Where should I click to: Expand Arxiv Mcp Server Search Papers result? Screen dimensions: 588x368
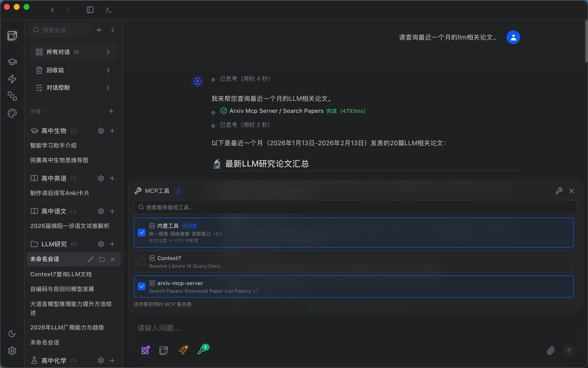pos(293,111)
